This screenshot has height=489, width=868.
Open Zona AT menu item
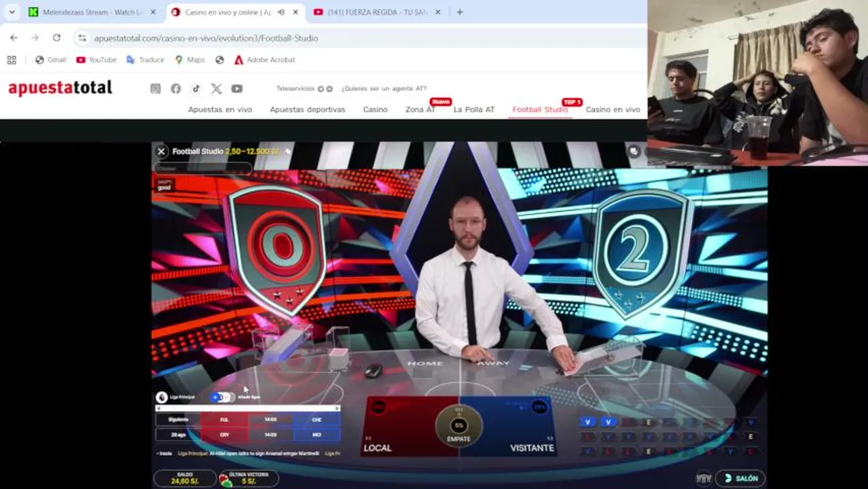(x=420, y=109)
